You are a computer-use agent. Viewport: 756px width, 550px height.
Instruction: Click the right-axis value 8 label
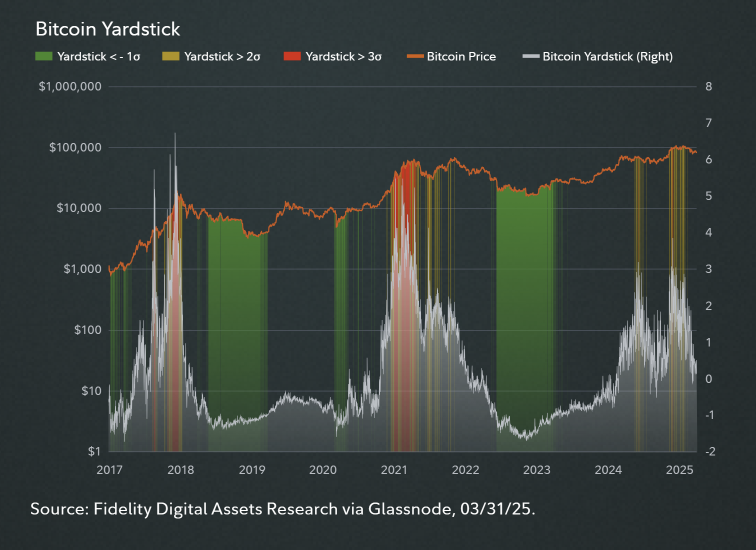point(709,86)
